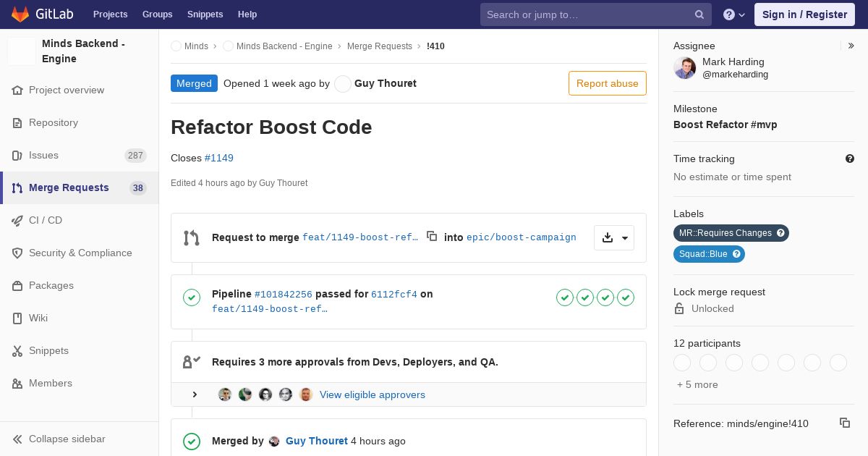Open Issues in sidebar
868x456 pixels.
pyautogui.click(x=80, y=155)
